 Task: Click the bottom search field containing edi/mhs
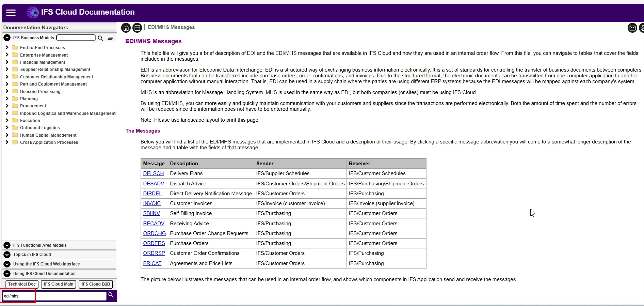click(54, 296)
